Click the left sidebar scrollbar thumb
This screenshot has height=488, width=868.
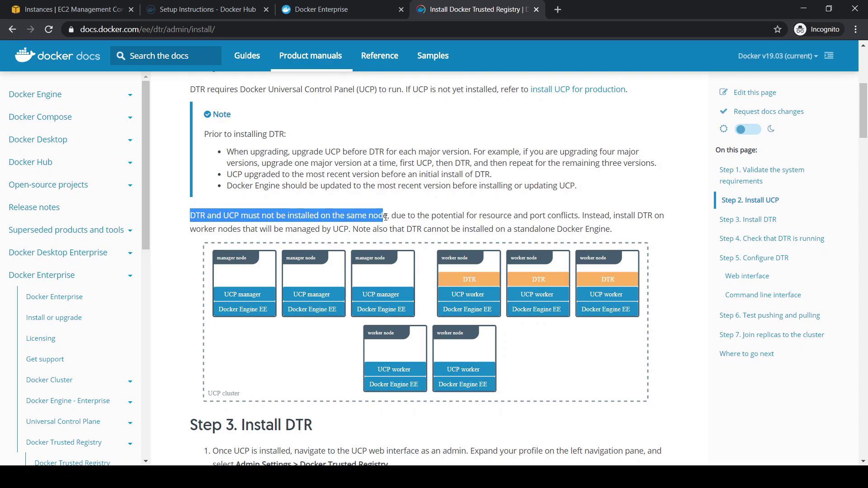pyautogui.click(x=146, y=165)
